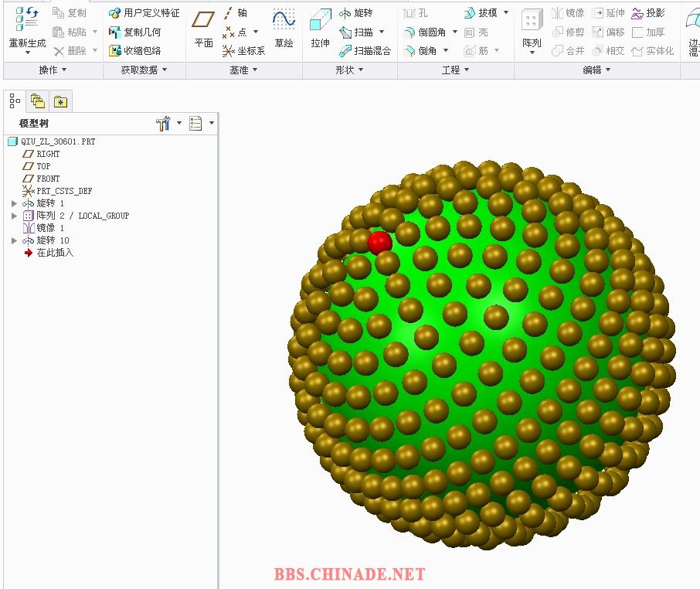
Task: Open the Shapes (形状) group dropdown
Action: 349,70
